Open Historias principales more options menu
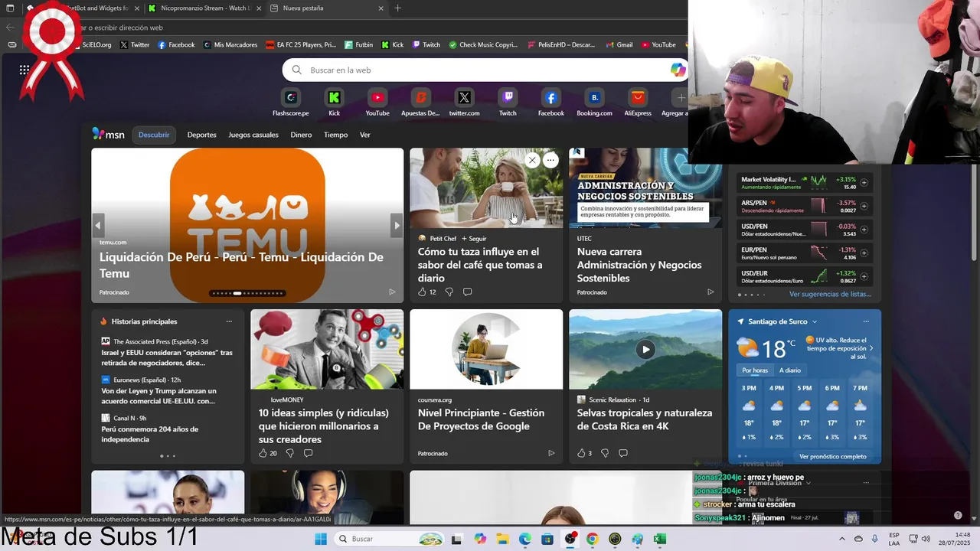Screen dimensions: 980x551 tap(229, 321)
